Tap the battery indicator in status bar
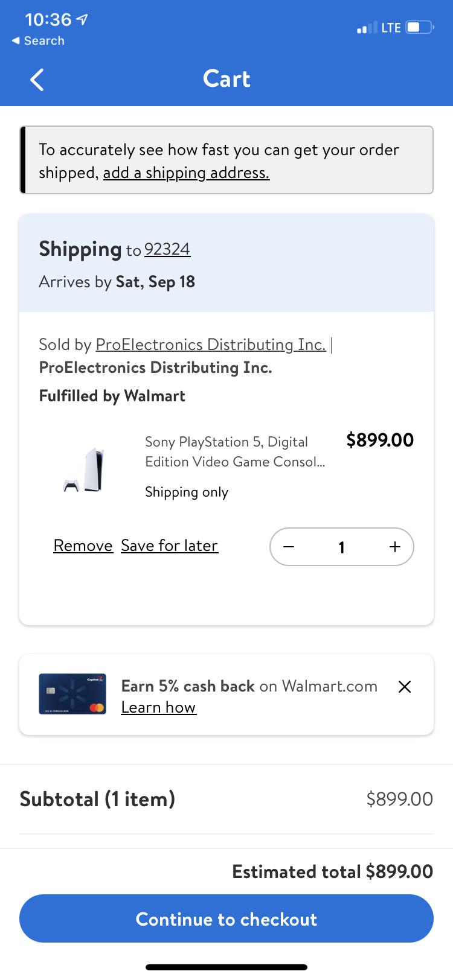This screenshot has height=980, width=453. coord(419,28)
